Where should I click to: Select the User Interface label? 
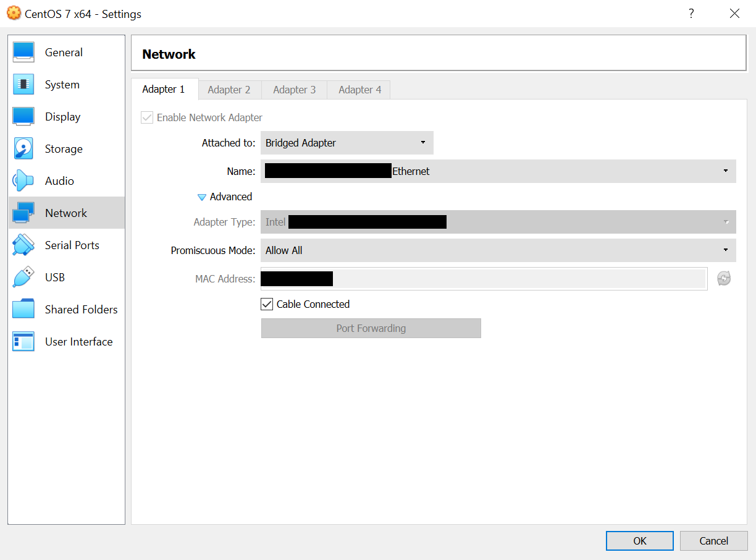79,342
